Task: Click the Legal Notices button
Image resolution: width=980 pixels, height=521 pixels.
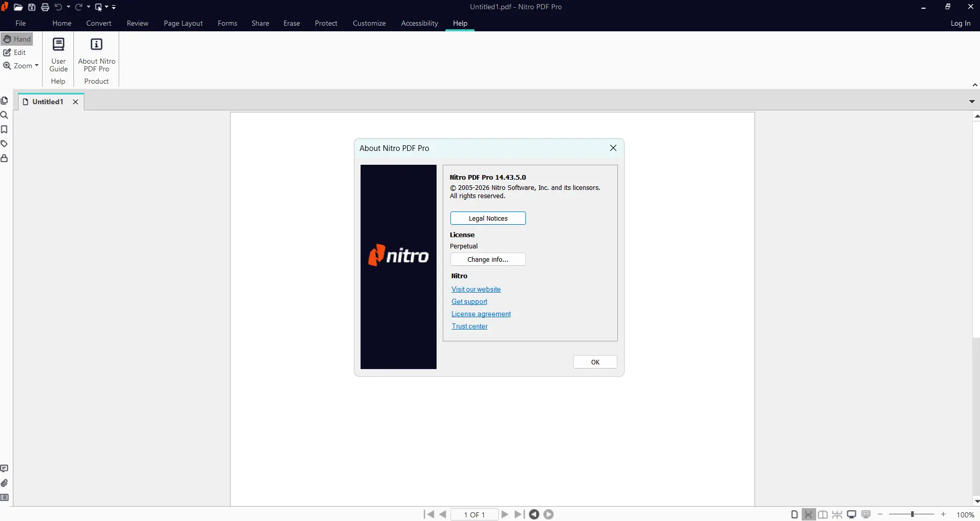Action: pyautogui.click(x=488, y=218)
